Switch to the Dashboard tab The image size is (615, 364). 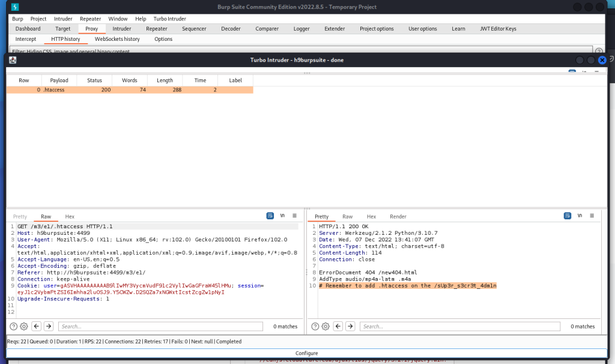click(x=28, y=29)
